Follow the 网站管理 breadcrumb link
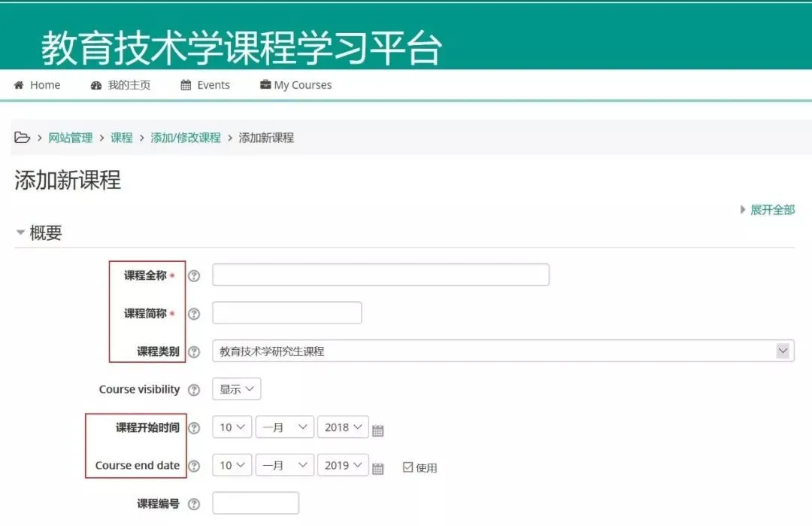Screen dimensions: 812x526 pos(71,137)
